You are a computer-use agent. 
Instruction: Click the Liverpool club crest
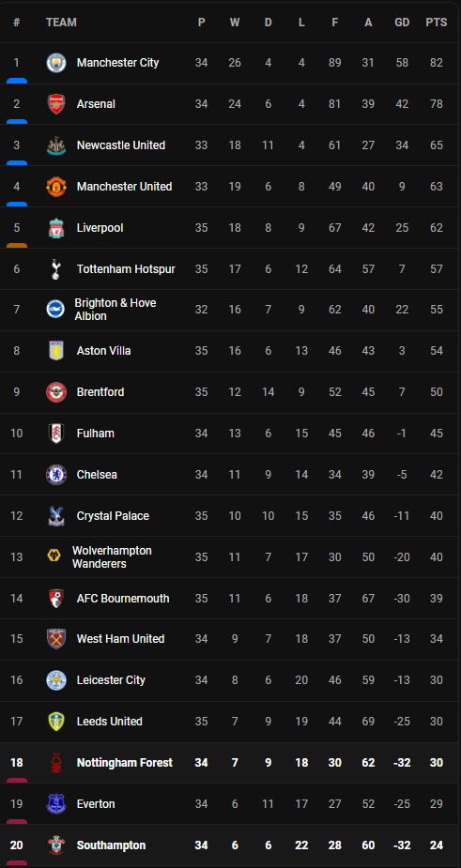(56, 228)
